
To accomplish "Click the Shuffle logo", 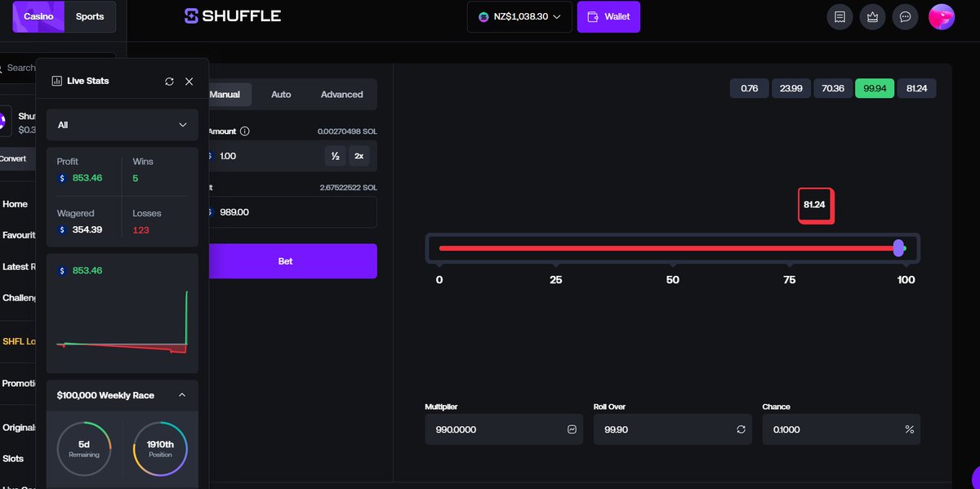I will (x=233, y=16).
